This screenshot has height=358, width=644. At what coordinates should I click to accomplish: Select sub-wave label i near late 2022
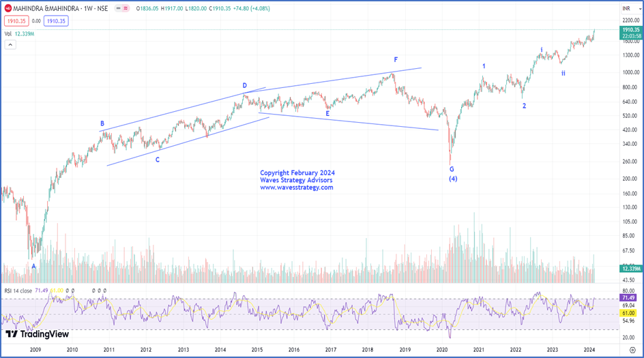tap(541, 50)
